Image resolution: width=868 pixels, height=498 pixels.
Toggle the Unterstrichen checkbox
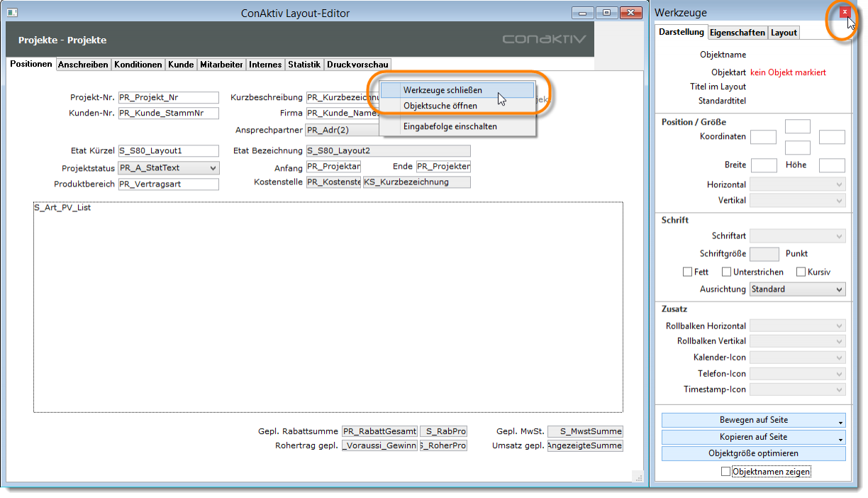[x=726, y=272]
